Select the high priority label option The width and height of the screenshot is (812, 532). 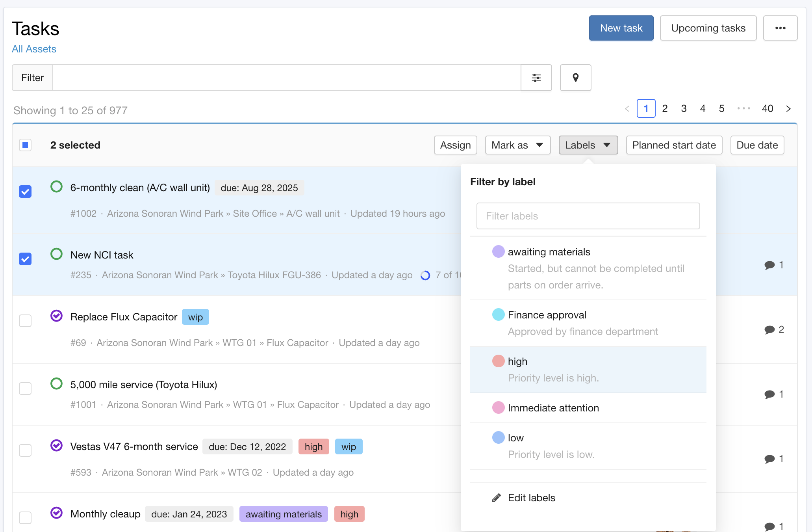point(588,370)
